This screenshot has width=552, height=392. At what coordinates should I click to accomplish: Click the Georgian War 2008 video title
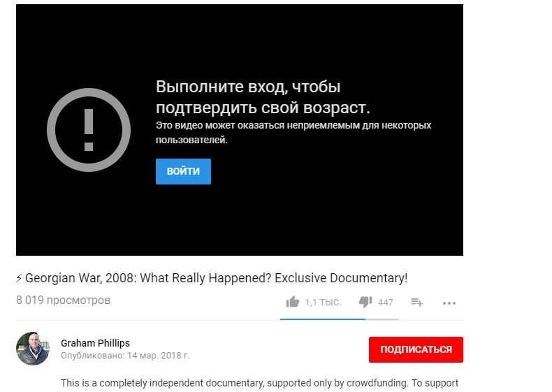tap(216, 278)
